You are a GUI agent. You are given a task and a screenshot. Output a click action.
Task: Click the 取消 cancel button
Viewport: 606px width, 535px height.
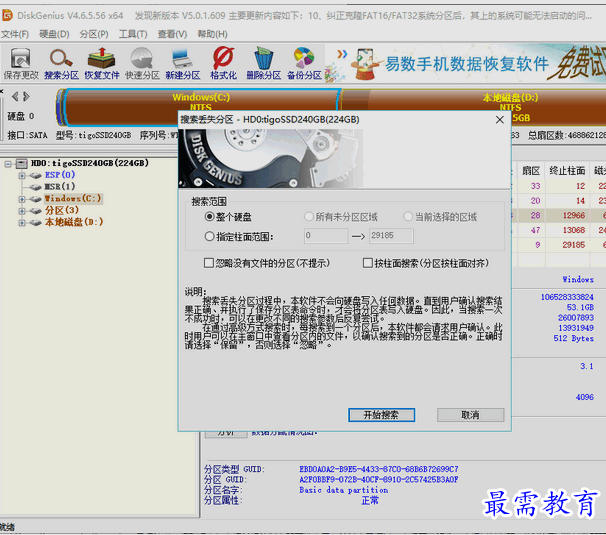[470, 415]
